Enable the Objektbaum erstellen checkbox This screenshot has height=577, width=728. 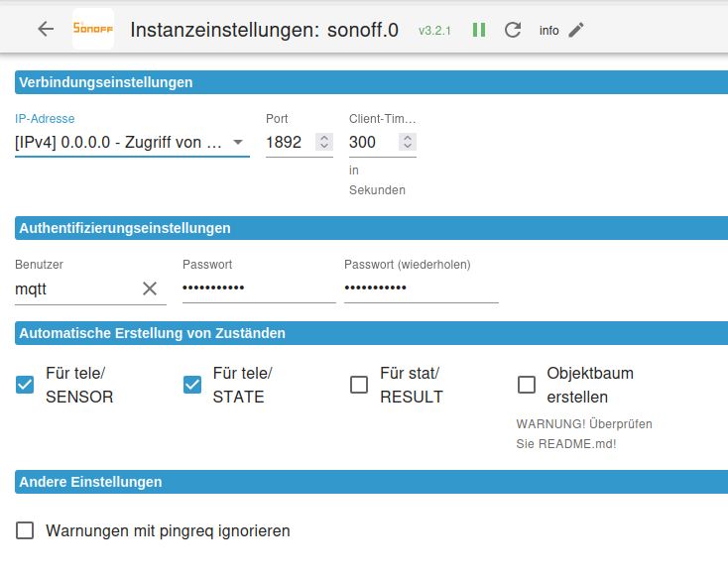pos(527,385)
